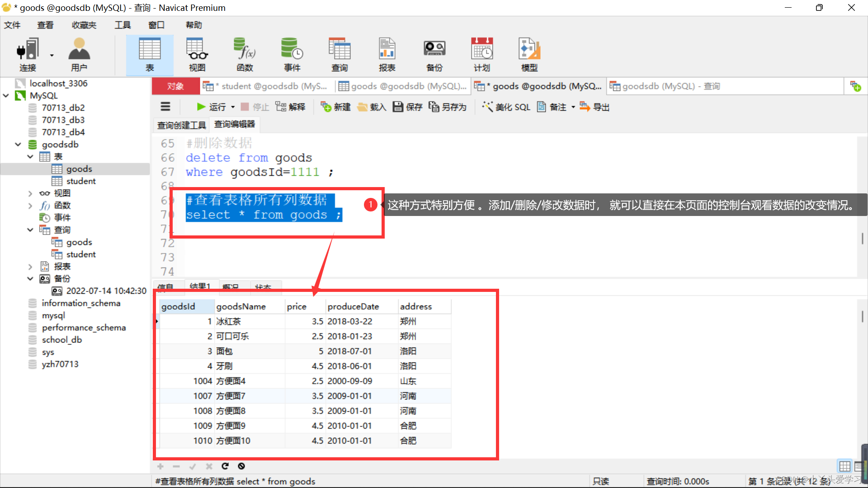This screenshot has width=868, height=488.
Task: Open the View (视图) toolbar icon
Action: [x=197, y=55]
